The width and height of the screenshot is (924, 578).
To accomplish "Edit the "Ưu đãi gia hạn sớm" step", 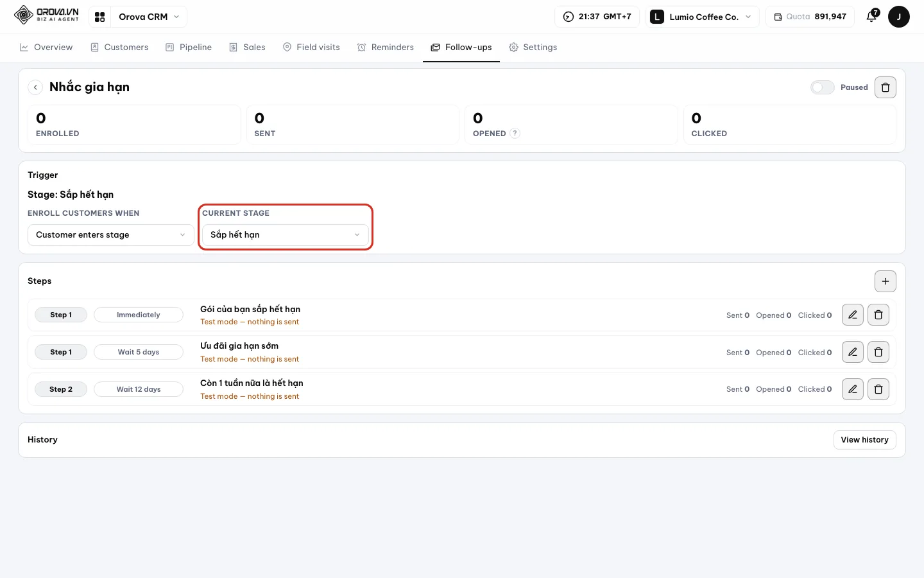I will pos(853,352).
